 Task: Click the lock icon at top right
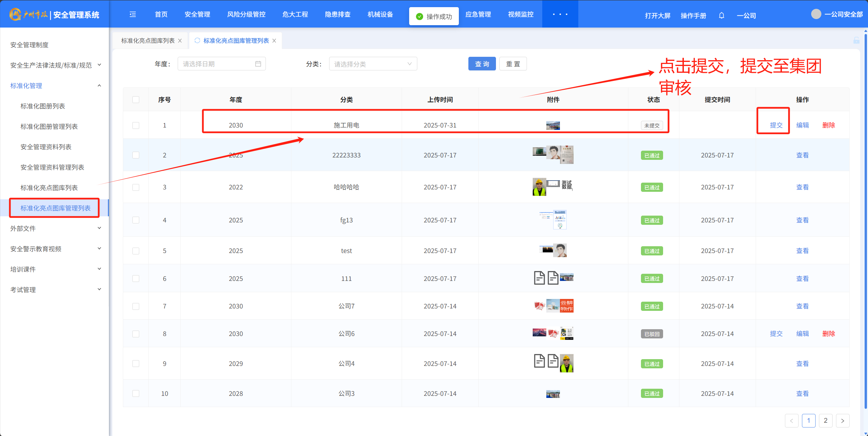856,40
